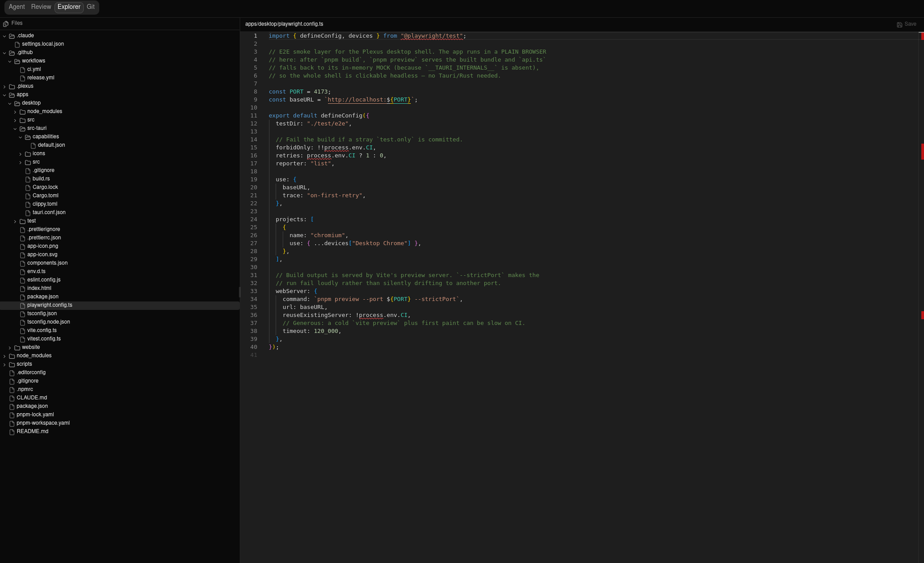Expand the icons folder chevron
The height and width of the screenshot is (563, 924).
click(20, 154)
